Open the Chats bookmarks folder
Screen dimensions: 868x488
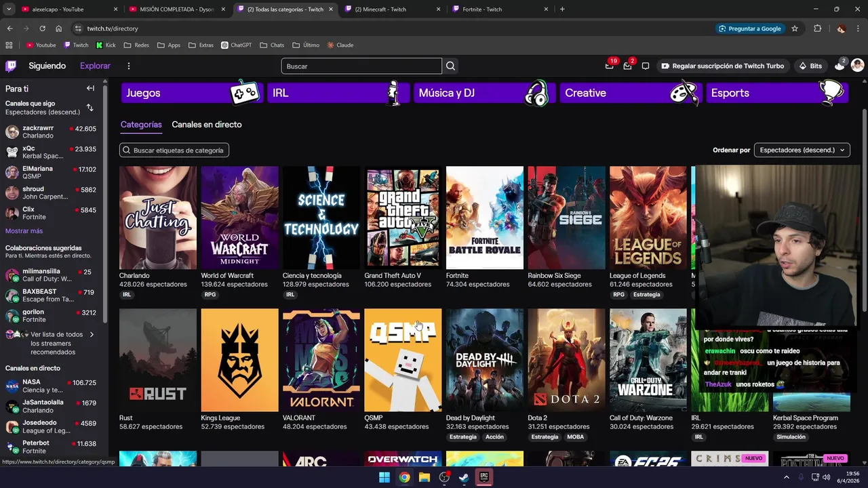[x=272, y=45]
